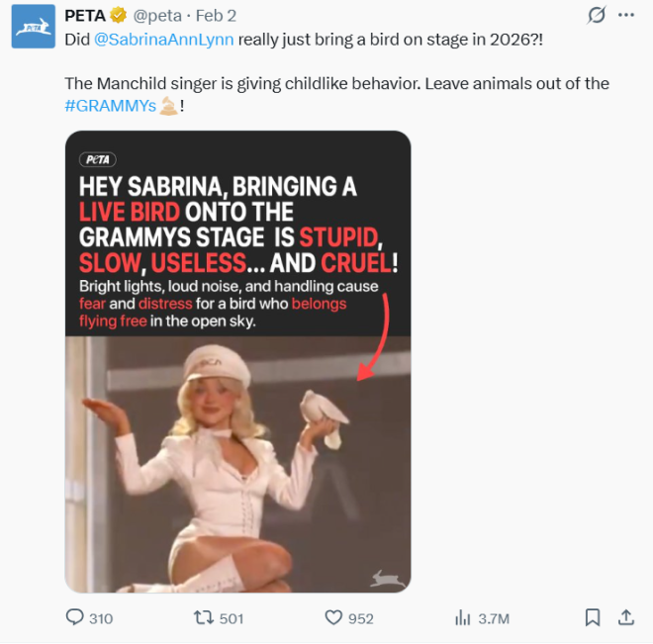Open view analytics bar-chart icon
Screen dimensions: 653x644
pyautogui.click(x=462, y=617)
